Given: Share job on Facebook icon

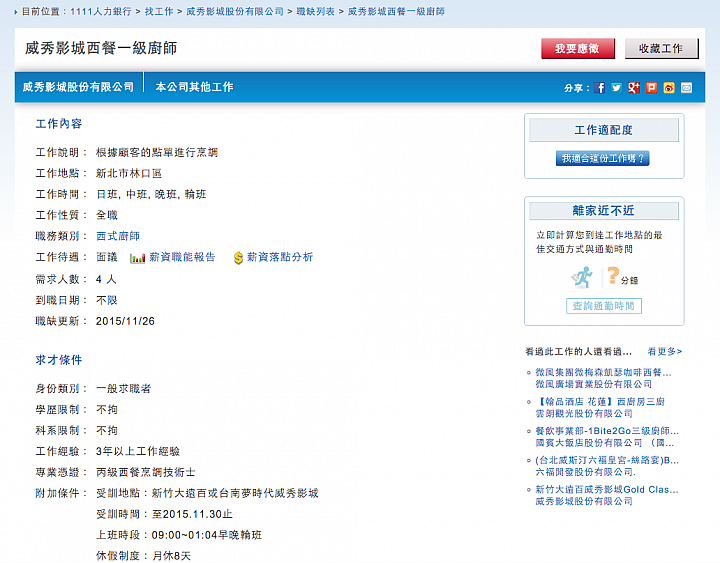Looking at the screenshot, I should pos(599,88).
